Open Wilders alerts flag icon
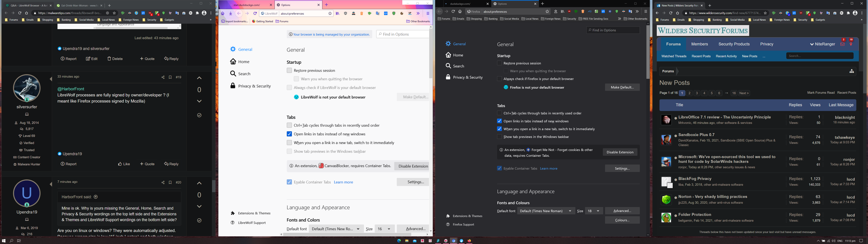 [851, 44]
